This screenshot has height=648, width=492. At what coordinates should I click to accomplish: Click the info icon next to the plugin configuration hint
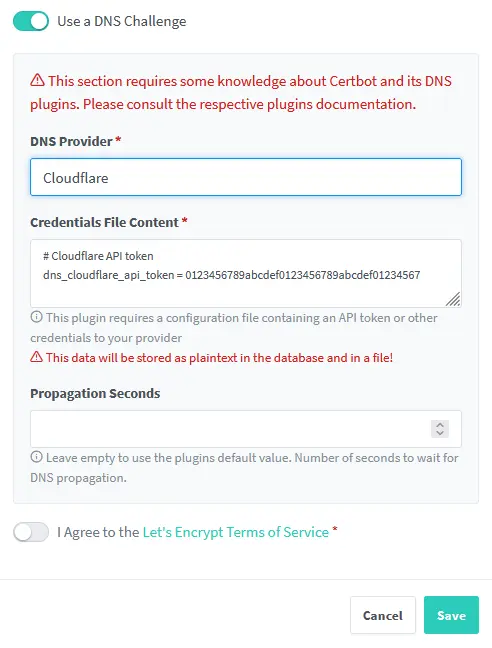click(36, 317)
